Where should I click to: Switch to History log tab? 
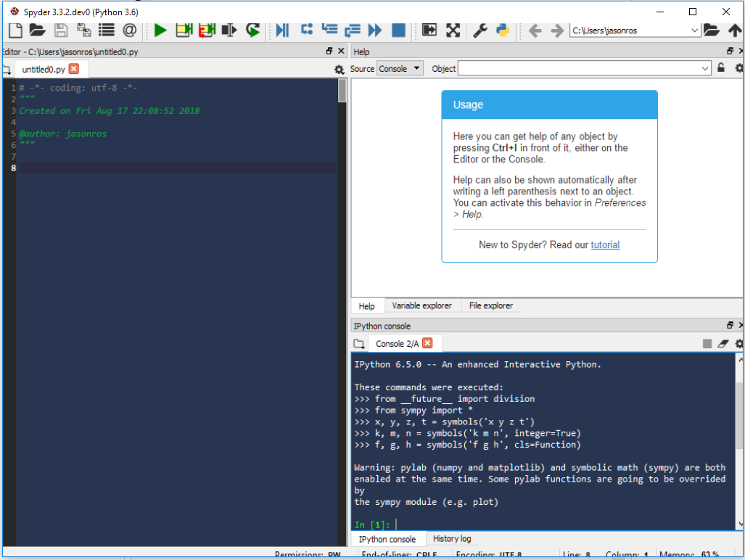click(x=452, y=539)
